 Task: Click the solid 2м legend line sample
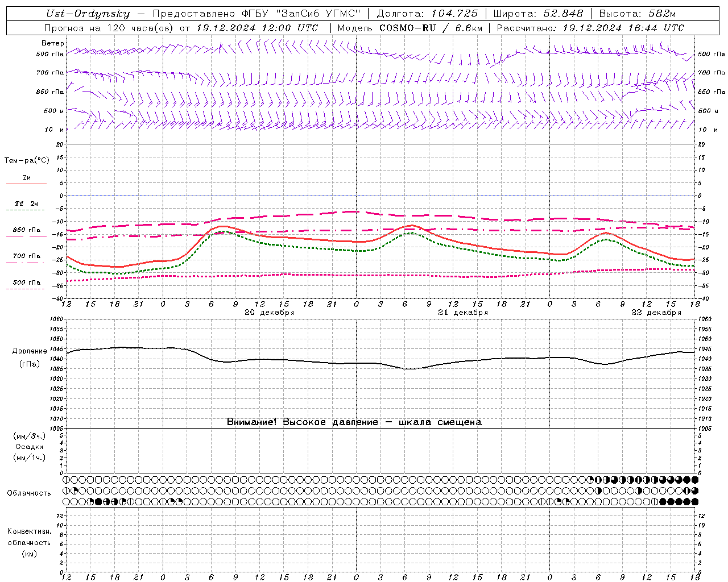tap(26, 184)
